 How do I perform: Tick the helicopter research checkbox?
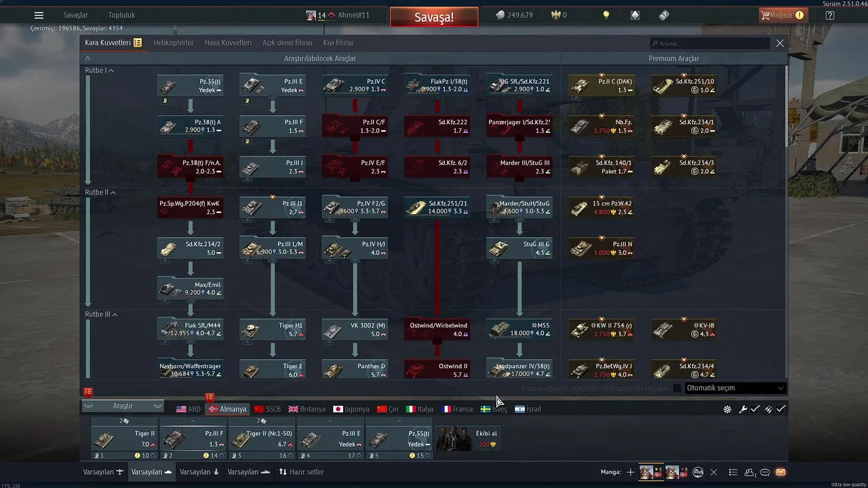677,388
